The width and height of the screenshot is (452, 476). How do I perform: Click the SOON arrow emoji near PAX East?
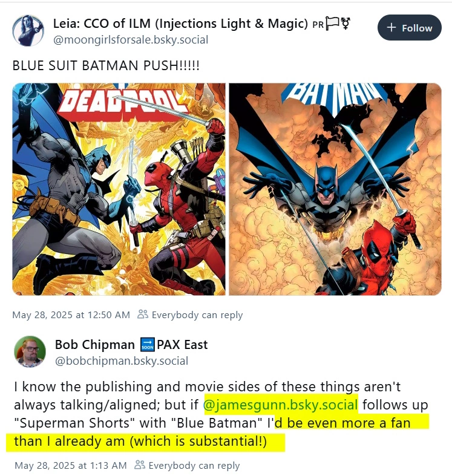[x=148, y=345]
